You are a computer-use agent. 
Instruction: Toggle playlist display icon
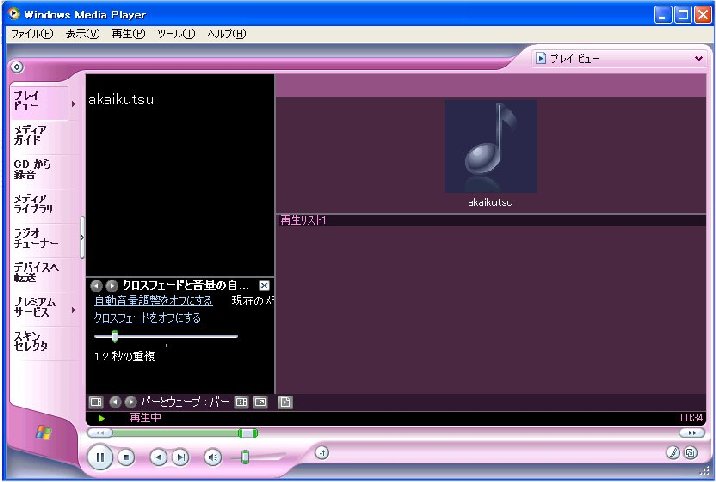[285, 402]
